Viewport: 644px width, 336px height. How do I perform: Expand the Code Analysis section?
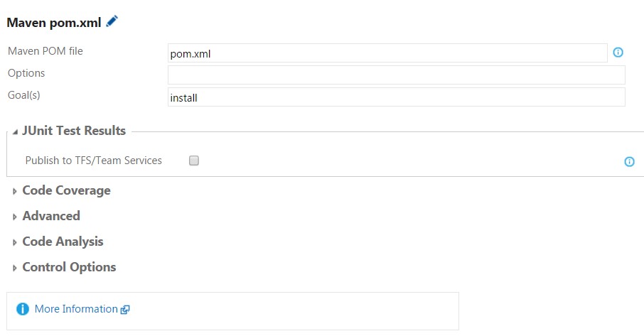15,242
